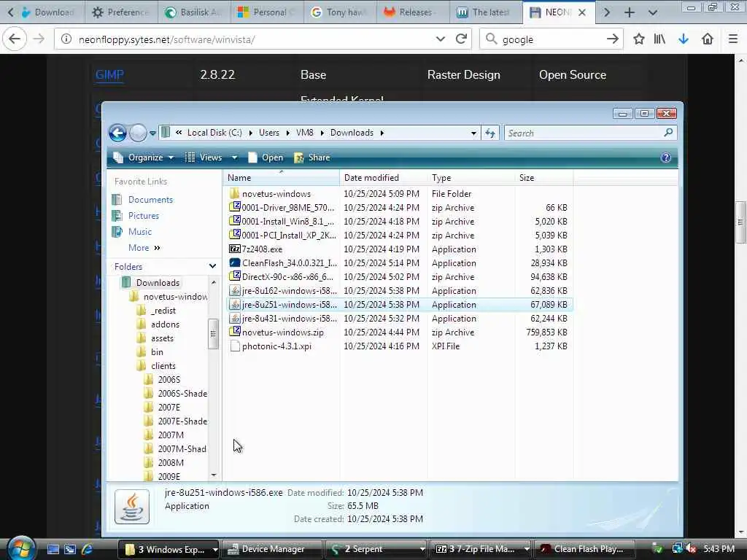The width and height of the screenshot is (747, 560).
Task: Sort by the Name column header
Action: coord(281,178)
